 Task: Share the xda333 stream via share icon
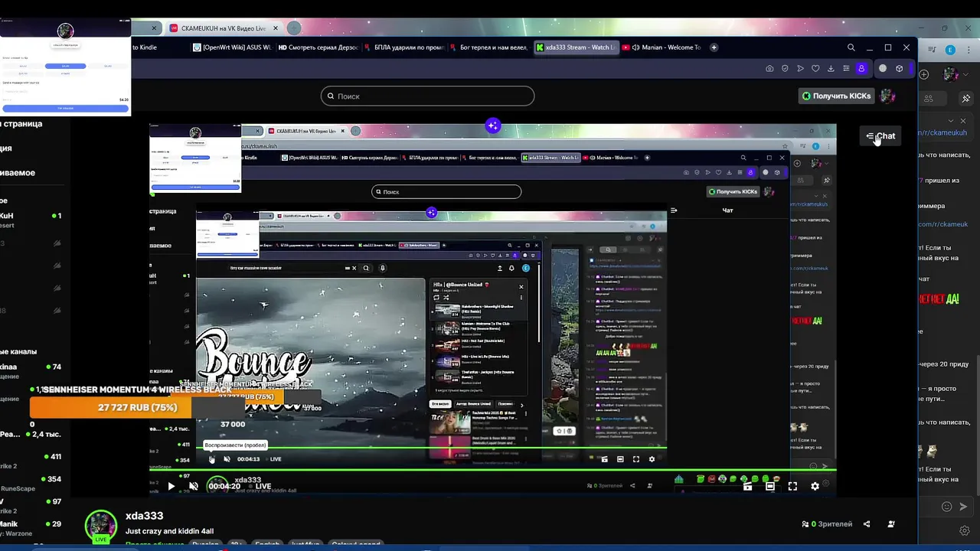[x=867, y=524]
